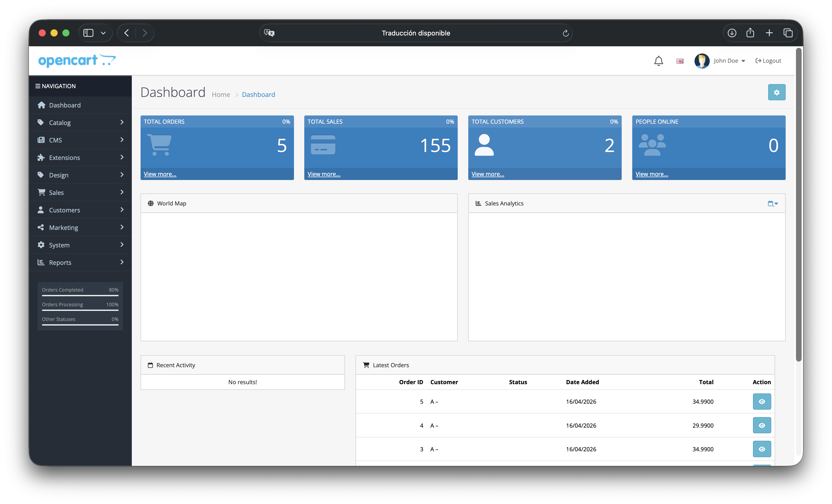Screen dimensions: 832x504
Task: Select the language flag icon
Action: point(680,61)
